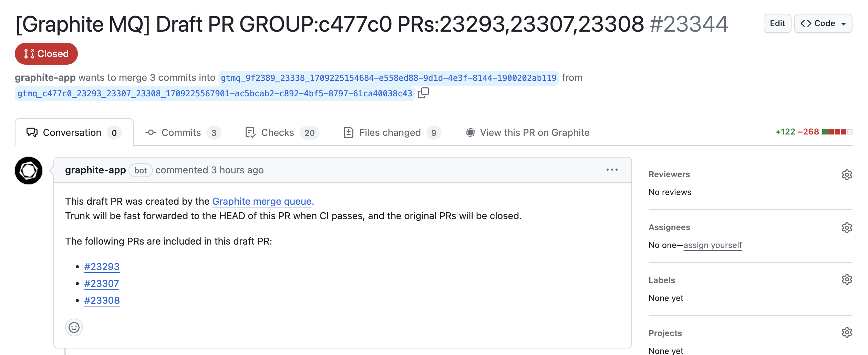This screenshot has width=868, height=355.
Task: Open the Graphite merge queue link
Action: 262,201
